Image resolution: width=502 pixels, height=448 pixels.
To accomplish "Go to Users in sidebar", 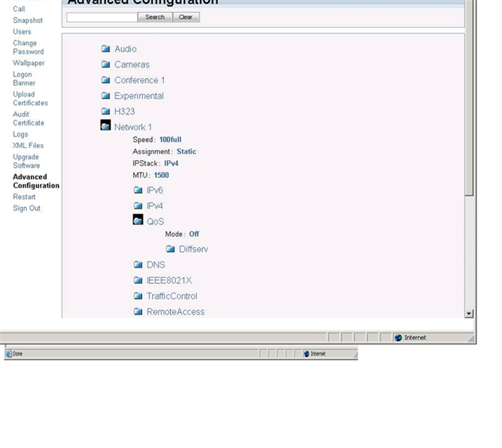I will pos(22,31).
